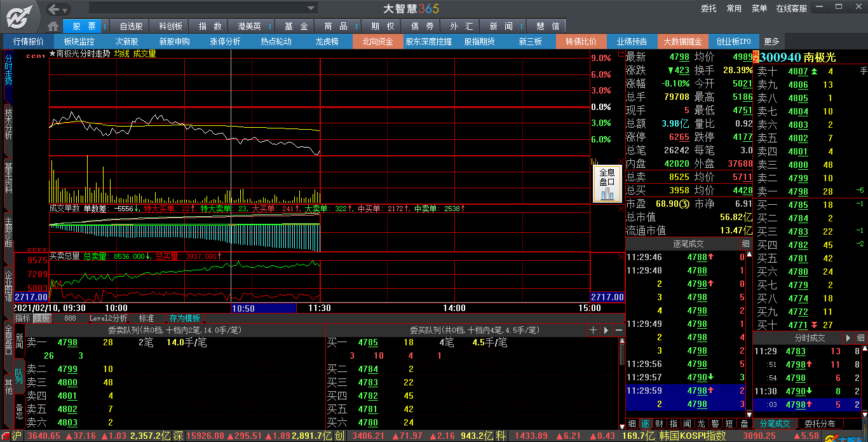
Task: Select the 盘 bottom tab
Action: [744, 424]
